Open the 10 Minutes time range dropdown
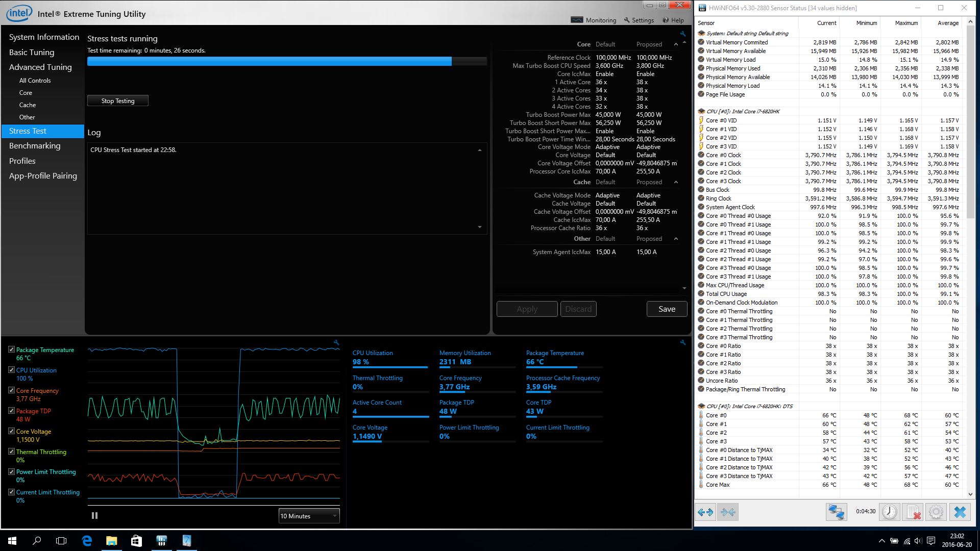This screenshot has height=551, width=980. tap(309, 516)
